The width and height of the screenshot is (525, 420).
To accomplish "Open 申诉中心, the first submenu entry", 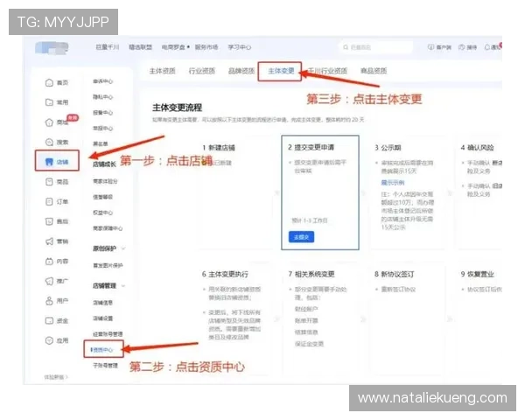I will pyautogui.click(x=102, y=81).
